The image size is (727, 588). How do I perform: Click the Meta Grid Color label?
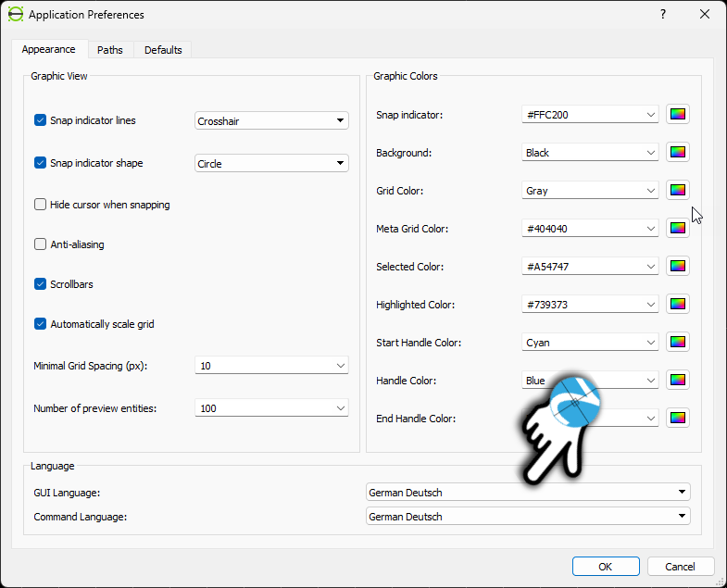click(412, 229)
